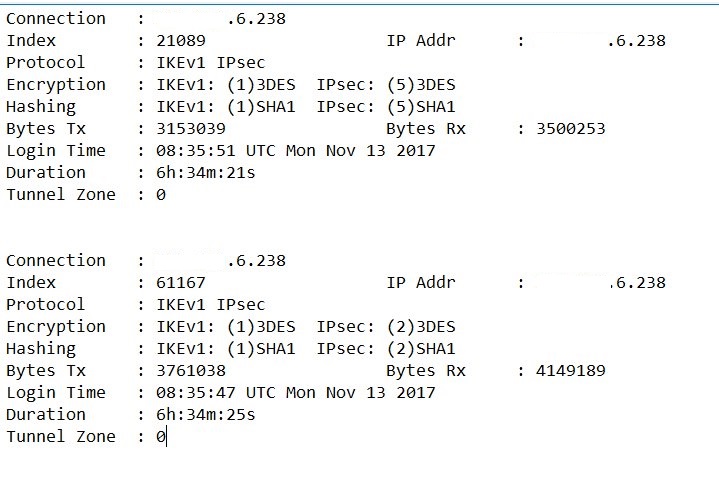Click the Bytes Rx value 3500253
Image resolution: width=719 pixels, height=481 pixels.
570,128
